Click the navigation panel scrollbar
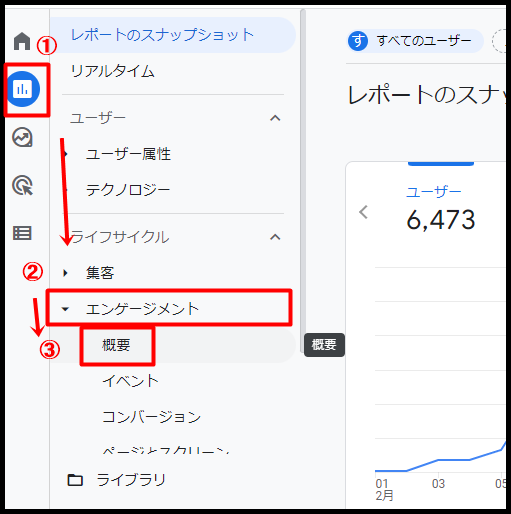The width and height of the screenshot is (511, 514). click(x=303, y=180)
